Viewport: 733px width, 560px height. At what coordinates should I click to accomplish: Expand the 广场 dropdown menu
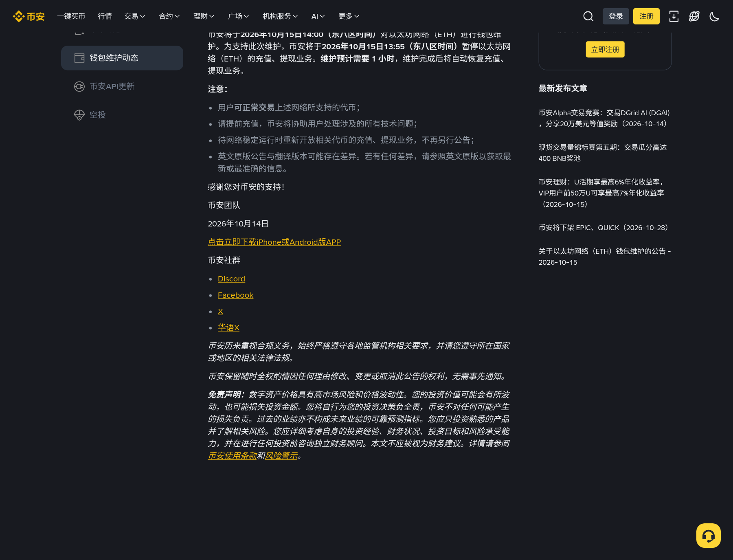point(238,16)
